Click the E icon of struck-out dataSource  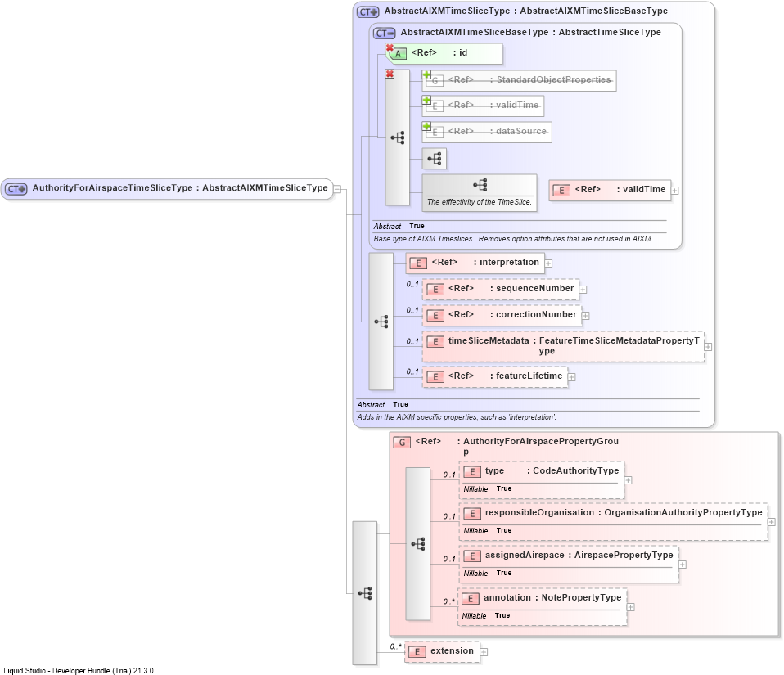pyautogui.click(x=435, y=132)
